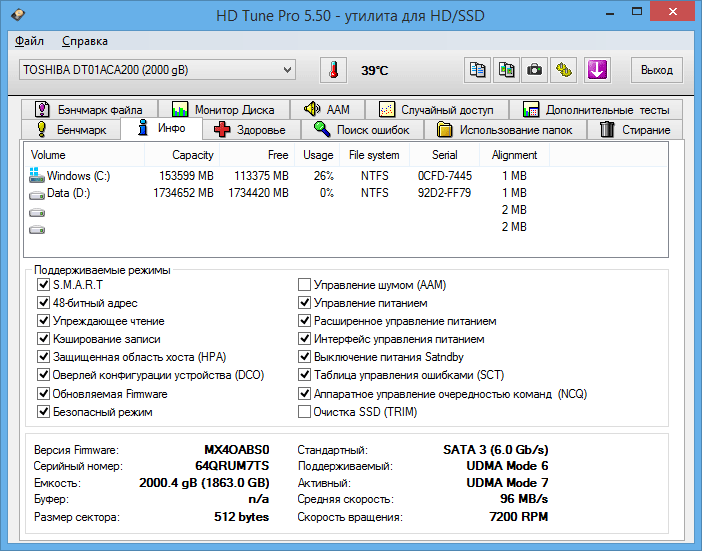702x551 pixels.
Task: Toggle the S.M.A.R.T checkbox
Action: 43,285
